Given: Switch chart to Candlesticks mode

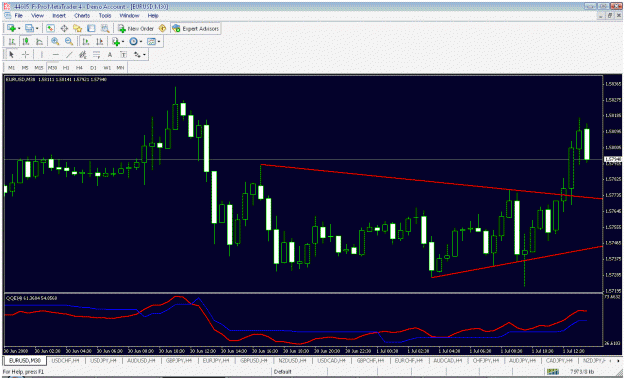Looking at the screenshot, I should [x=26, y=41].
